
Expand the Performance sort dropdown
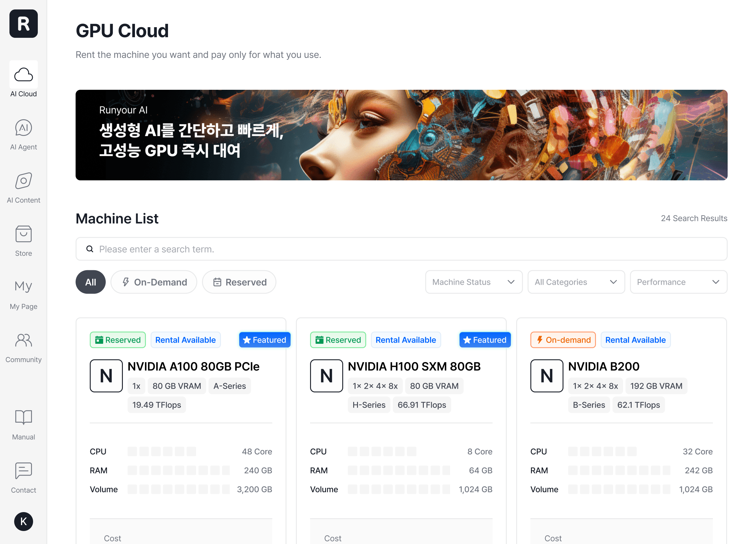point(678,282)
